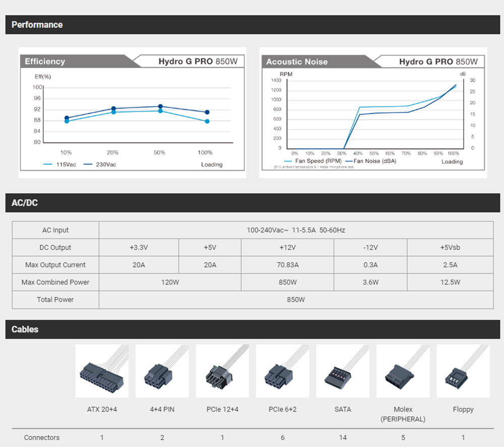Click the AC Input row label

tap(55, 230)
